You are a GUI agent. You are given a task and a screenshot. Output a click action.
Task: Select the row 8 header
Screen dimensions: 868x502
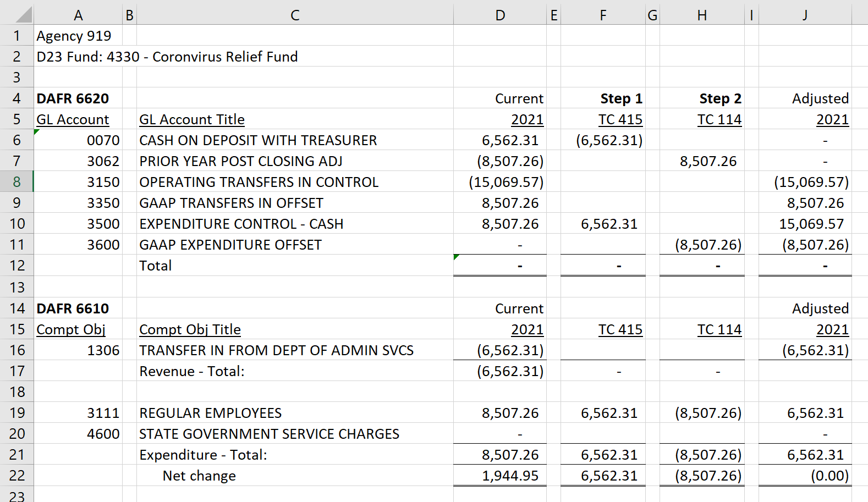[17, 182]
